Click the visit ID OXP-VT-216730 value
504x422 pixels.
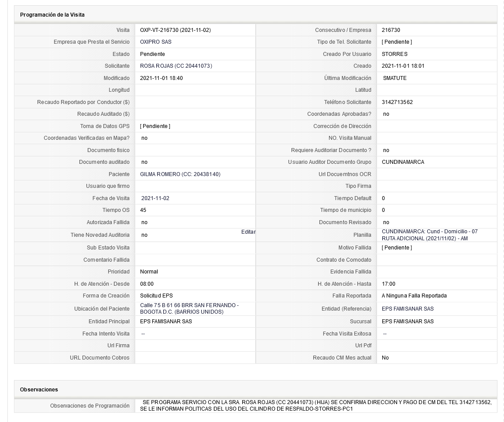(x=175, y=30)
